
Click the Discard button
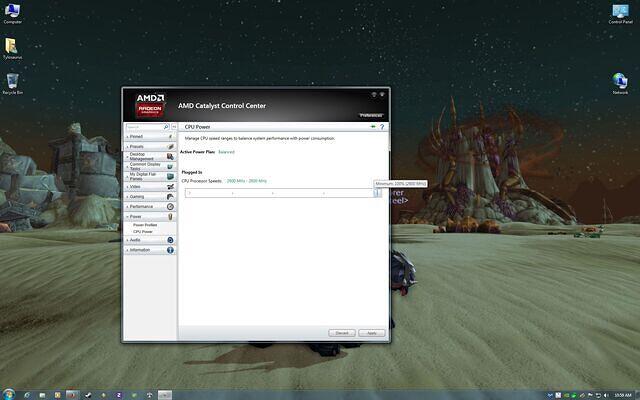342,333
